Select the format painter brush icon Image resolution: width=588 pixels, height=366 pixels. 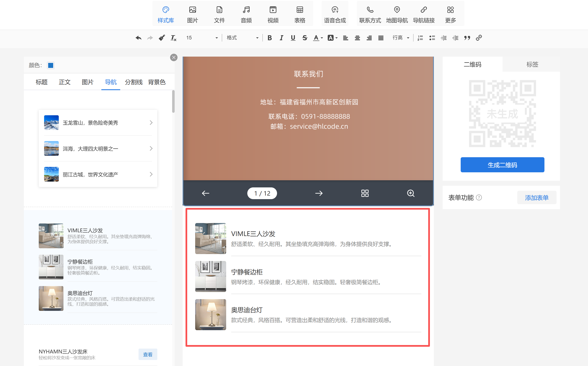162,38
